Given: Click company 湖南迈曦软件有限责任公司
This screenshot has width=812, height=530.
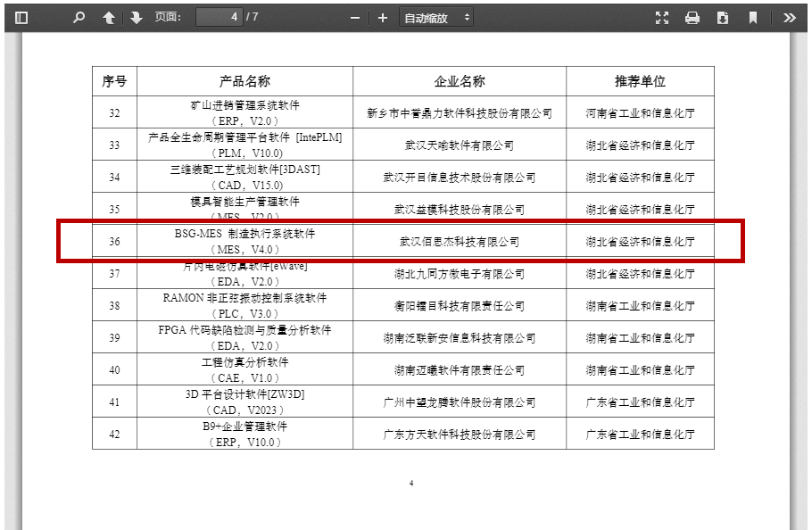Looking at the screenshot, I should 460,370.
